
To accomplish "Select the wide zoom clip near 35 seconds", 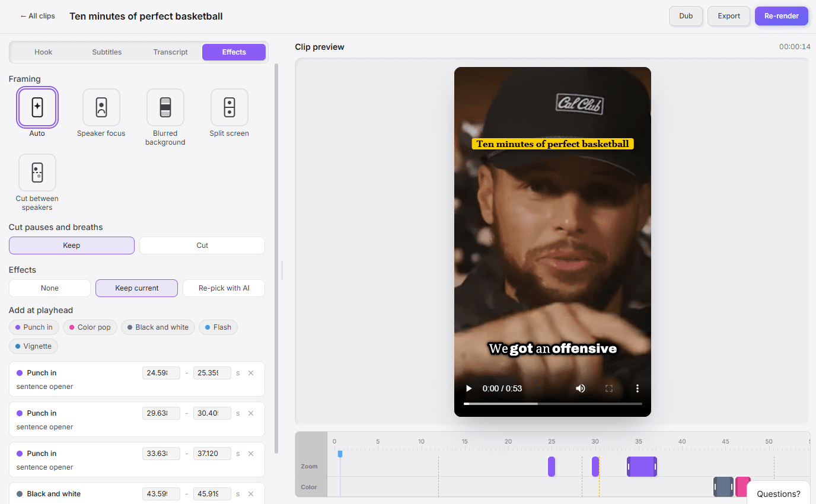I will [x=642, y=467].
